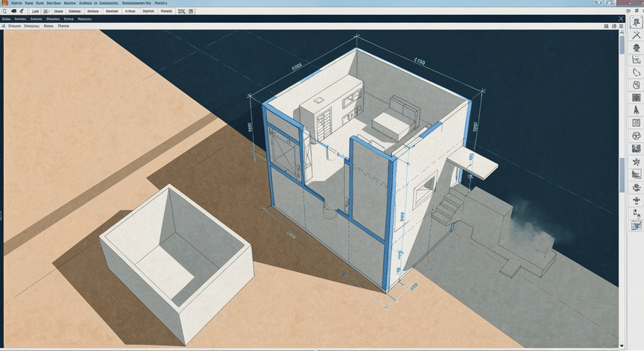This screenshot has width=644, height=351.
Task: Click the 'Load' toolbar button
Action: 35,11
